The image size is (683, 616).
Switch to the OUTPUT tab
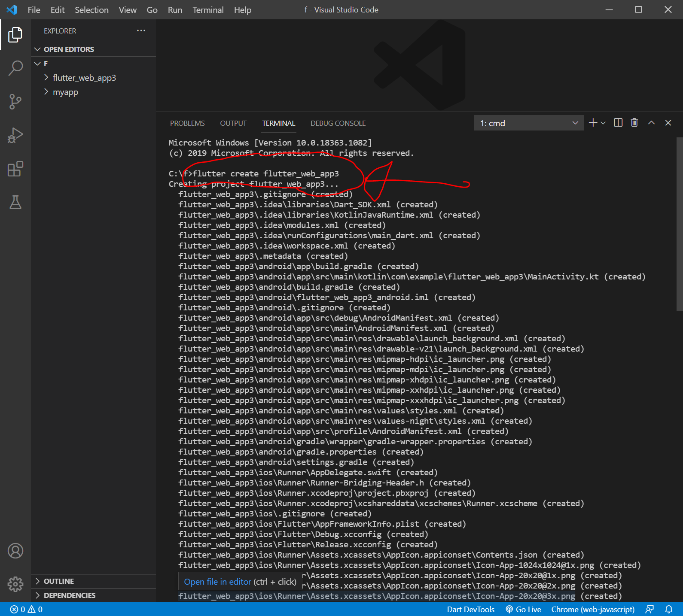(x=233, y=123)
